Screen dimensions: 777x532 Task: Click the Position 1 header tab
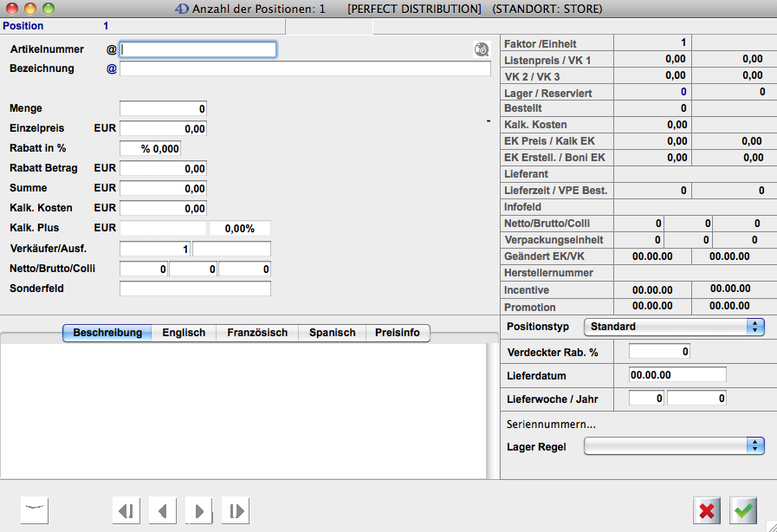56,26
